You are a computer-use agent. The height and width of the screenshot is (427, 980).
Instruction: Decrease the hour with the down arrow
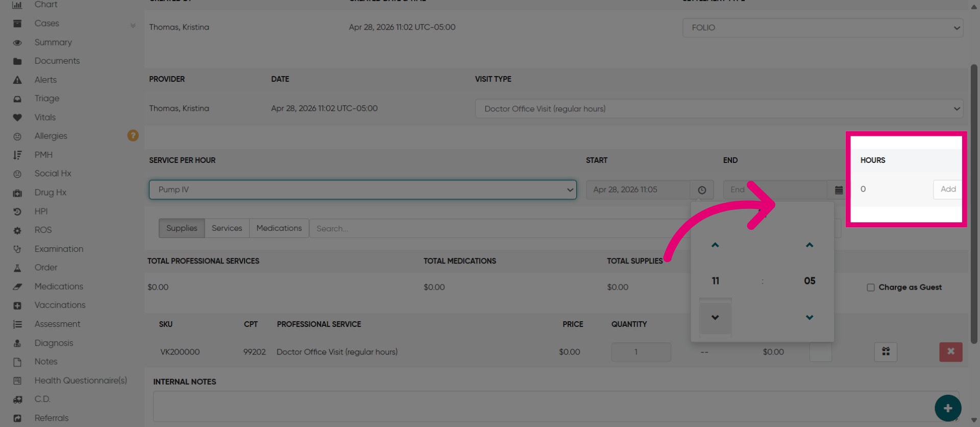click(x=715, y=317)
